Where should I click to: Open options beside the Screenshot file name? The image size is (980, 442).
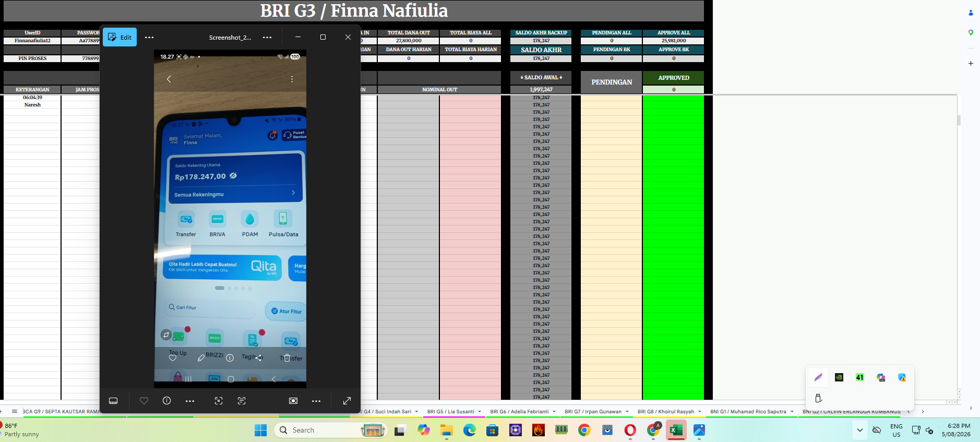point(267,38)
